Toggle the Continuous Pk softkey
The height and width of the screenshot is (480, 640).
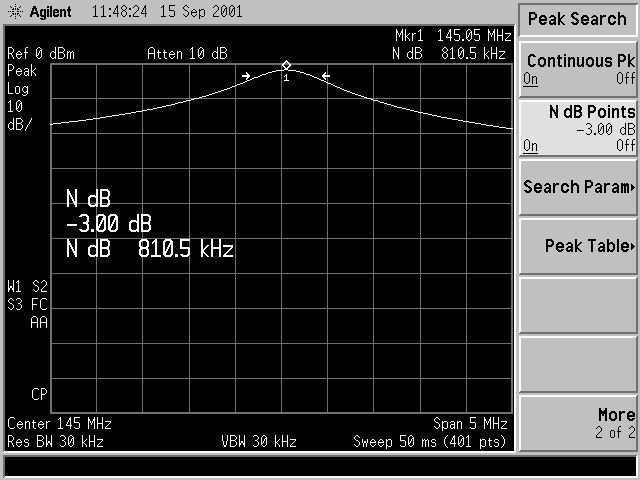[578, 69]
